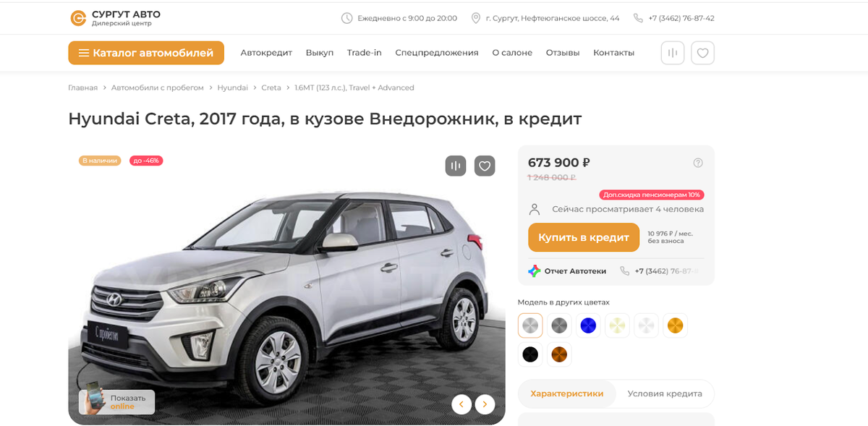Show the previous car photo

(x=461, y=404)
